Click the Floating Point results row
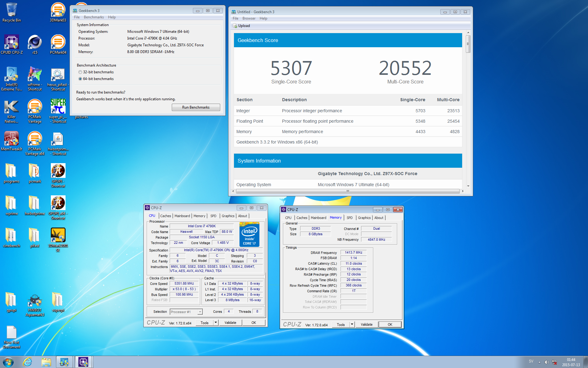Viewport: 588px width, 368px height. point(348,121)
